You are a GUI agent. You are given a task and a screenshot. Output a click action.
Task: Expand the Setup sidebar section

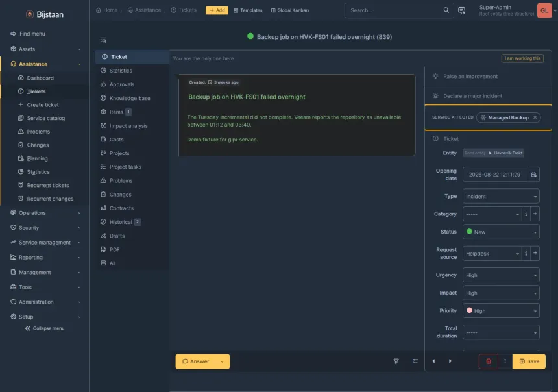(45, 317)
